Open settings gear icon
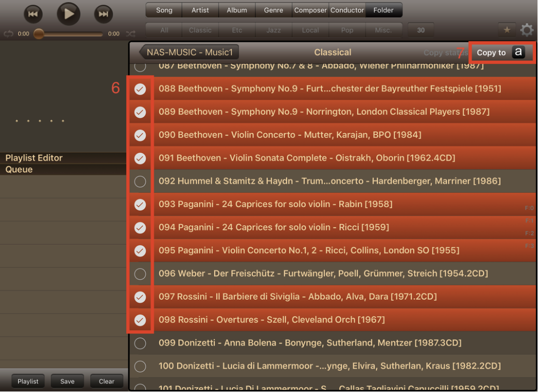Viewport: 538px width, 392px height. (x=527, y=30)
